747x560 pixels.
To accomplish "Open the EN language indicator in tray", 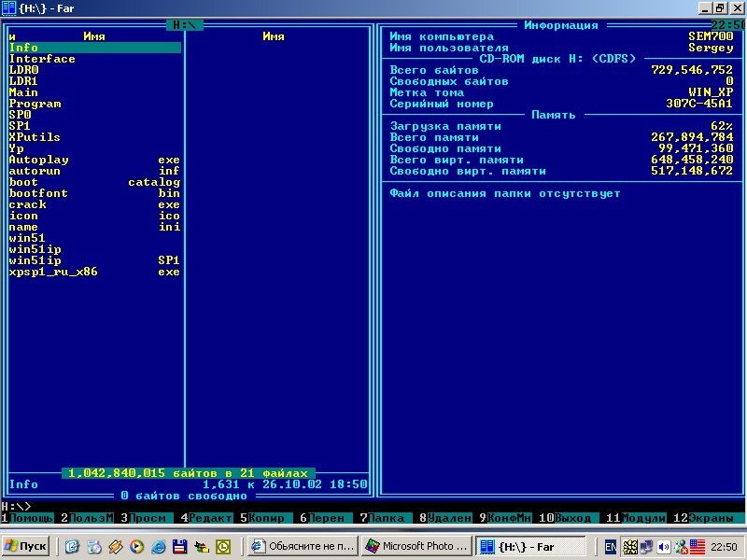I will 610,546.
